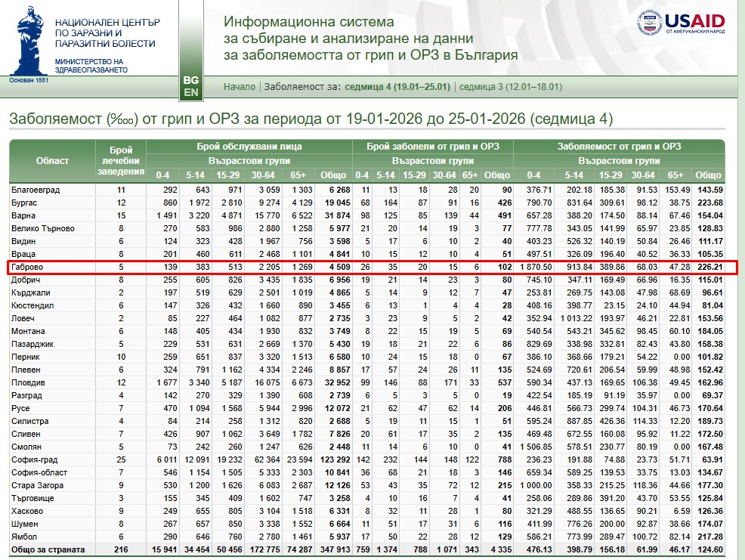
Task: Click the National Center statue logo
Action: 29,43
